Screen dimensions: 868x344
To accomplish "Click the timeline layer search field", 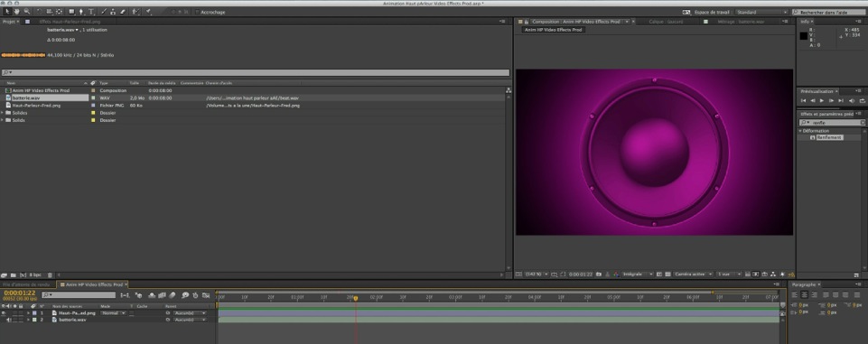I will 79,295.
